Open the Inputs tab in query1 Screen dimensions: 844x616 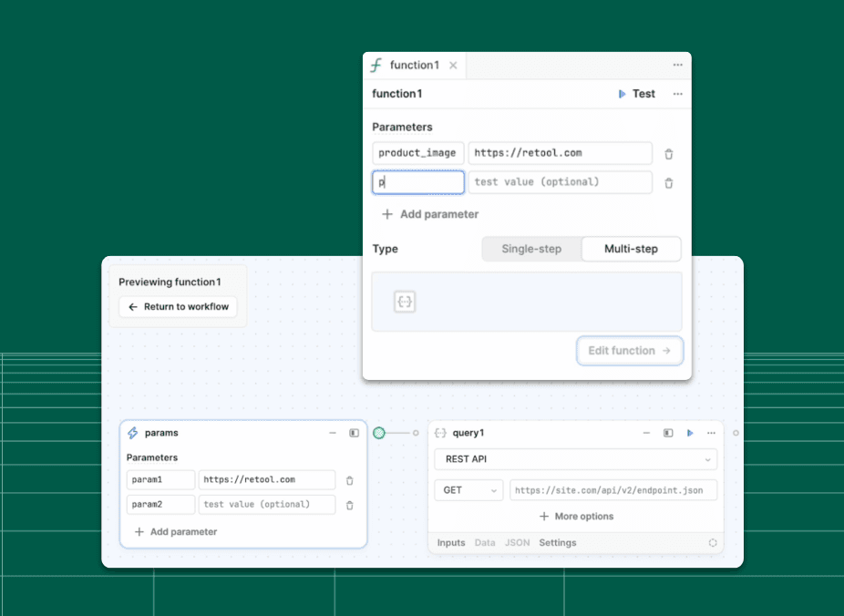tap(451, 543)
